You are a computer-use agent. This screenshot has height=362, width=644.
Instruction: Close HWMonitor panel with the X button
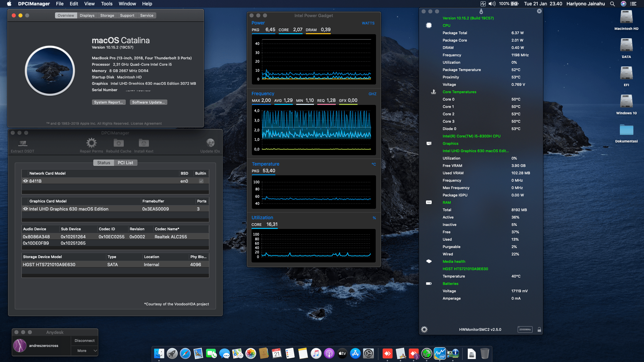pyautogui.click(x=539, y=11)
